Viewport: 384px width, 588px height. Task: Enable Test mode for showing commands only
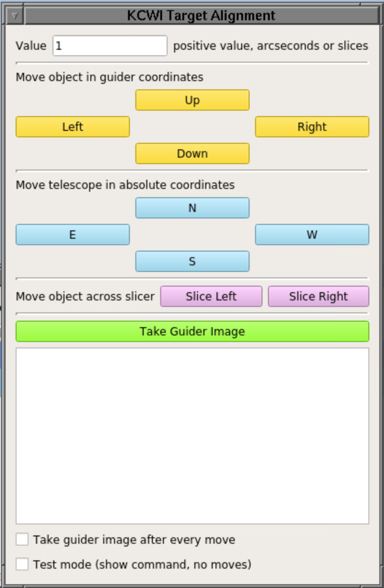[22, 563]
